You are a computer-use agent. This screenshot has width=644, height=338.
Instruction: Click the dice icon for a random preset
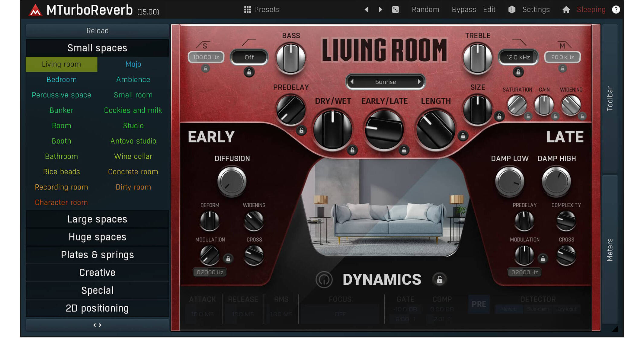click(396, 9)
